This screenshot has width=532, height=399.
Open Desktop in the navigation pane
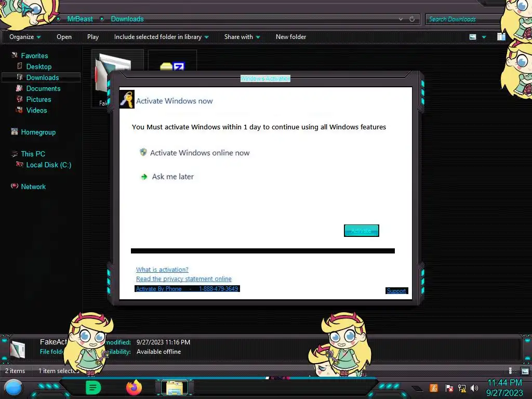(x=38, y=66)
